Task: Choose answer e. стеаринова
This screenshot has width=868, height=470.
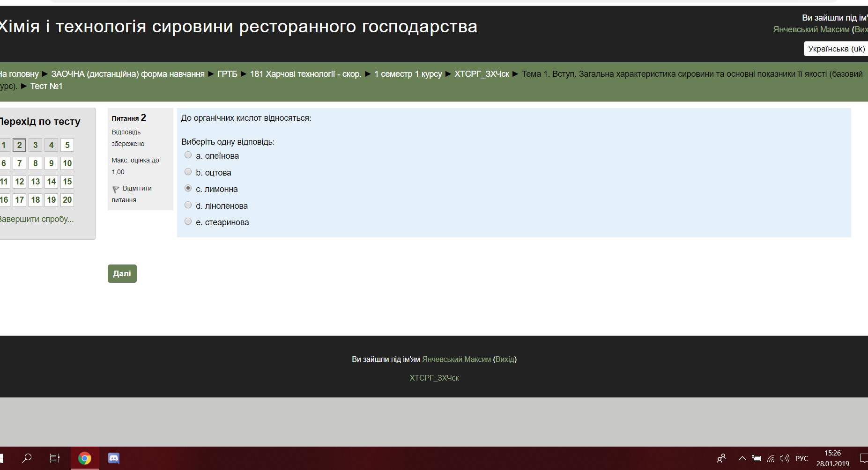Action: click(188, 221)
